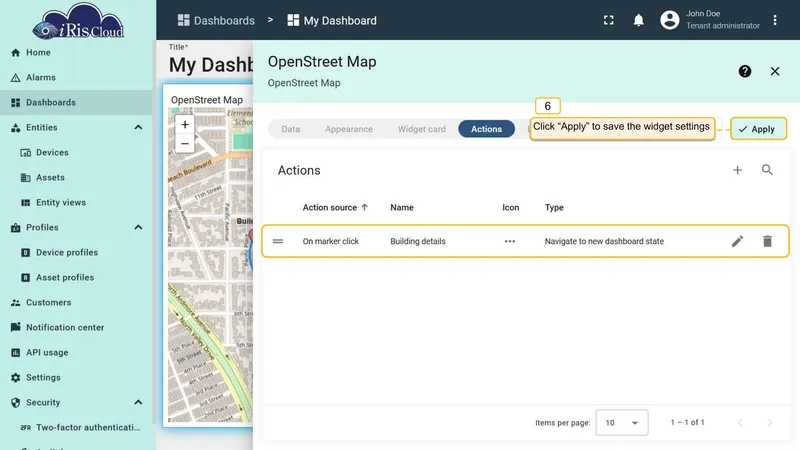This screenshot has width=800, height=450.
Task: Click the dashboard Title field
Action: point(210,65)
